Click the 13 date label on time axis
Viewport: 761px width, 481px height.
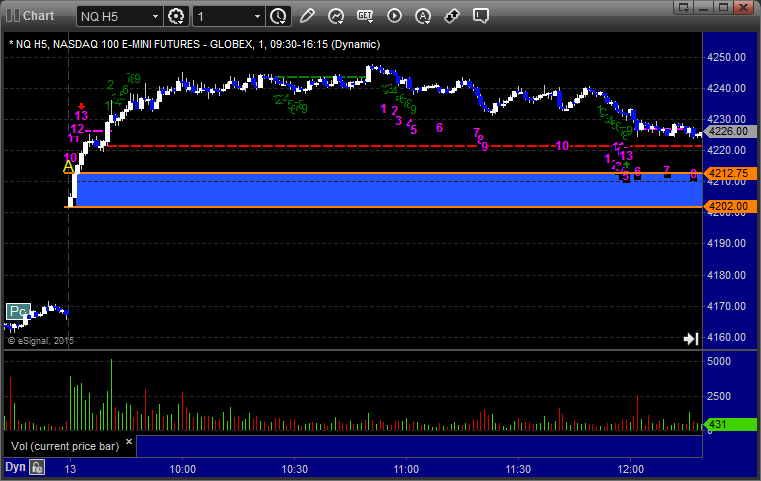[x=70, y=469]
